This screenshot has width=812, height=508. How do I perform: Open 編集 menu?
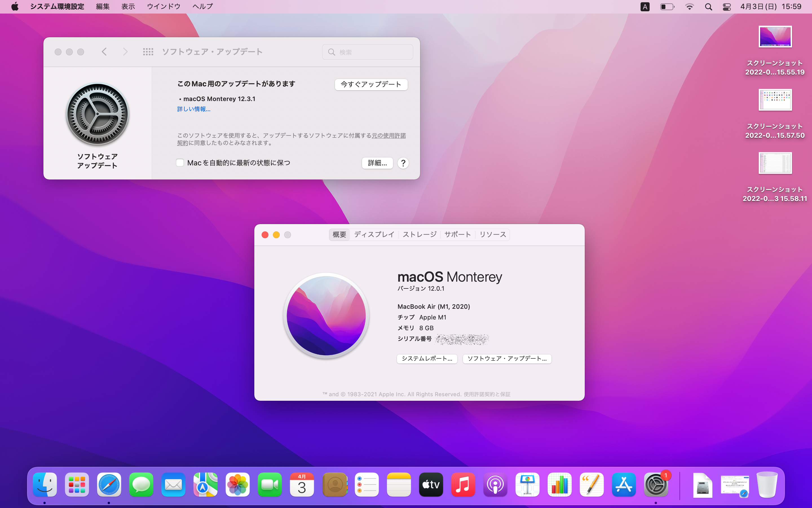pyautogui.click(x=103, y=6)
